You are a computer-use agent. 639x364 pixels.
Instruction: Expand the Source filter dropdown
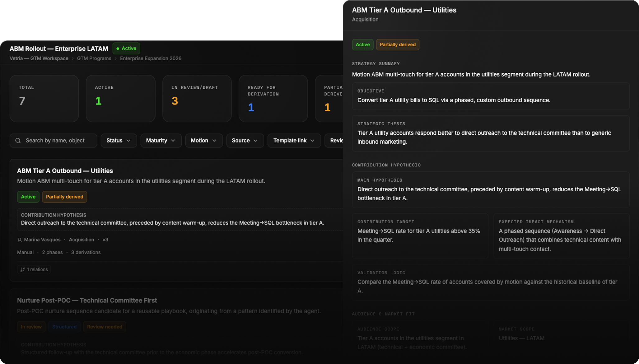tap(245, 141)
